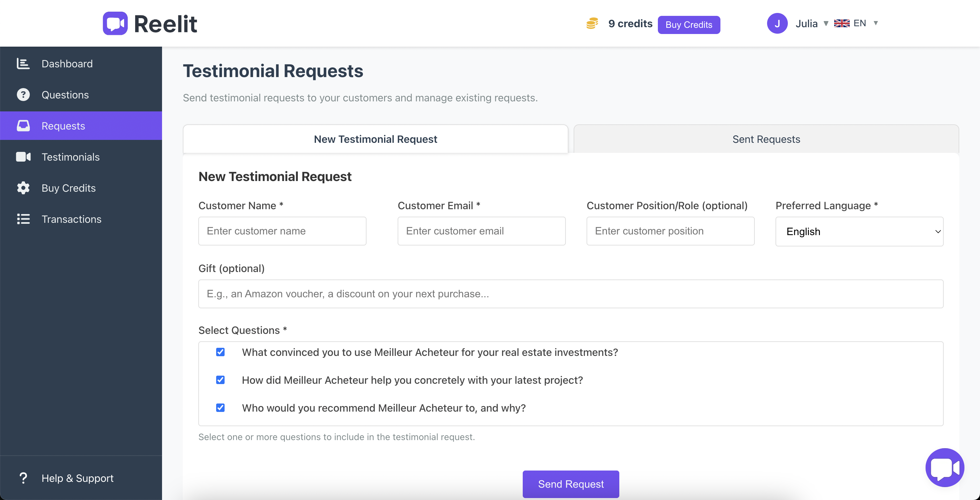Click the Send Request button
This screenshot has width=980, height=500.
click(x=571, y=484)
